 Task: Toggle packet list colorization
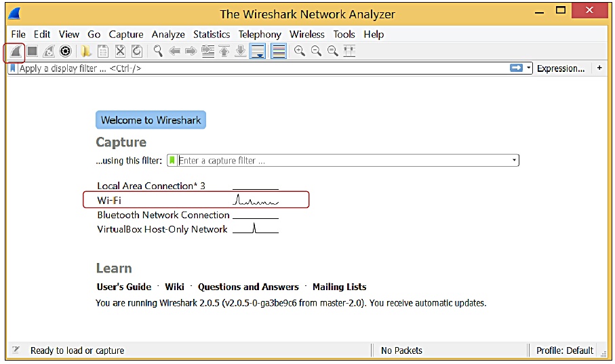coord(278,52)
